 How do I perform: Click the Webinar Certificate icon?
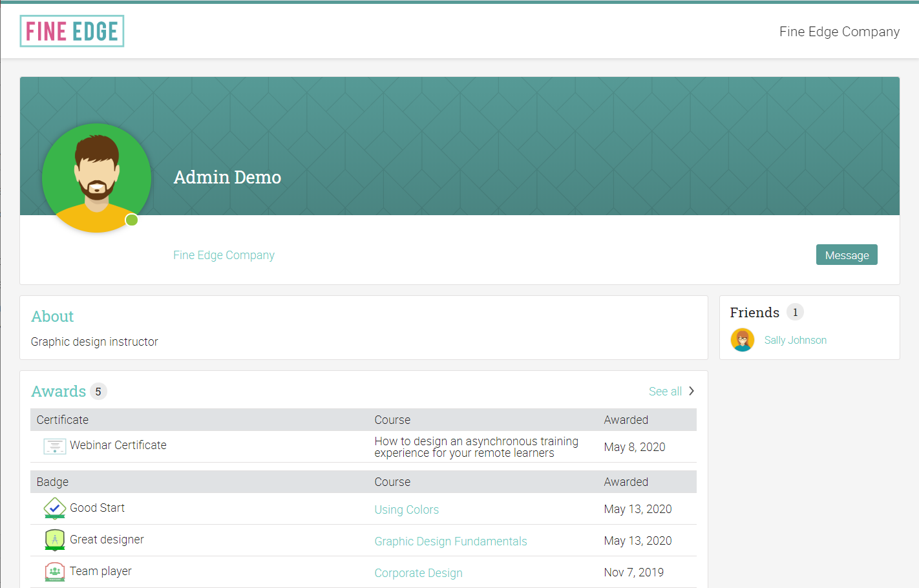click(x=54, y=446)
